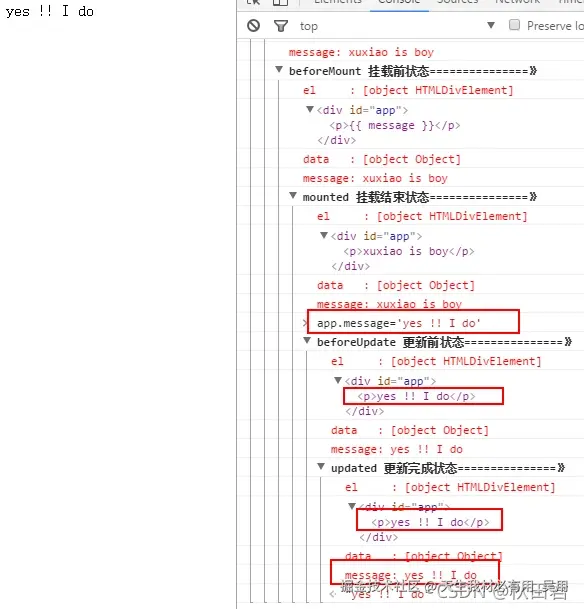Click "el : [object HTMLDivElement]" under beforeMount

[408, 90]
